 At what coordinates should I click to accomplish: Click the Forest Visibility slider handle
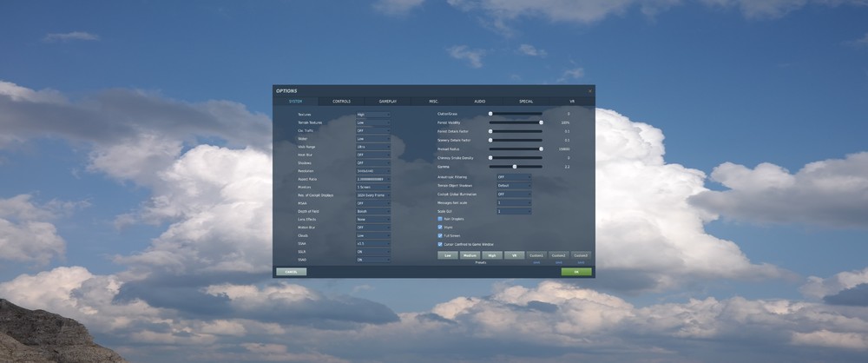click(x=541, y=122)
